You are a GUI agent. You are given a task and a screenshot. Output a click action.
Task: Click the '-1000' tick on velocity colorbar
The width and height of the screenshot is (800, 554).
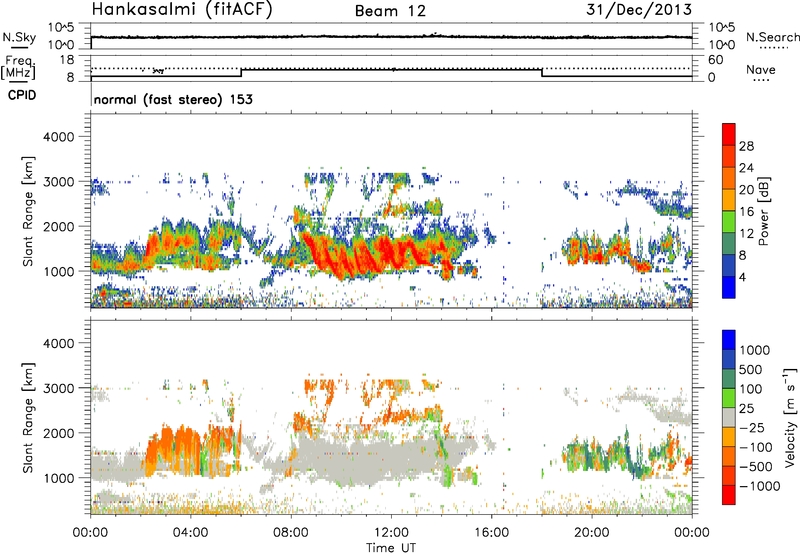pos(760,486)
